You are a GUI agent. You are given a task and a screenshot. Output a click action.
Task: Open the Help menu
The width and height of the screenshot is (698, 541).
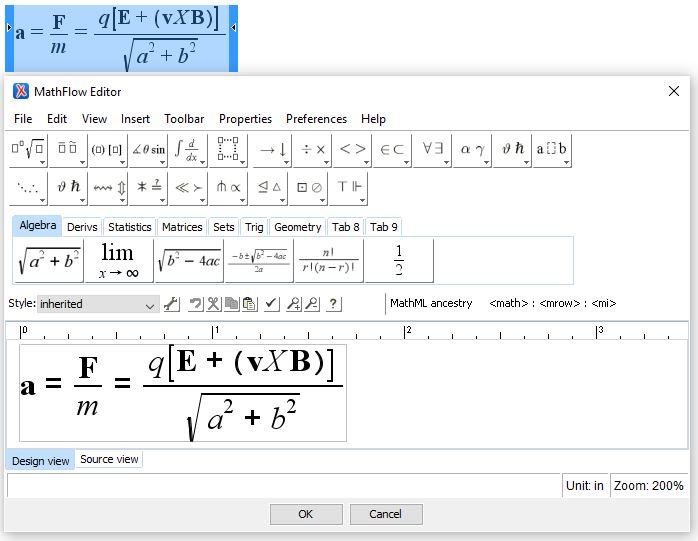373,119
